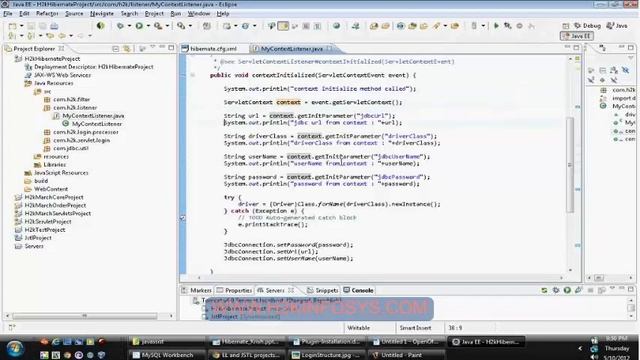The image size is (640, 360).
Task: Click the Project Explorer horizontal scrollbar
Action: [84, 316]
